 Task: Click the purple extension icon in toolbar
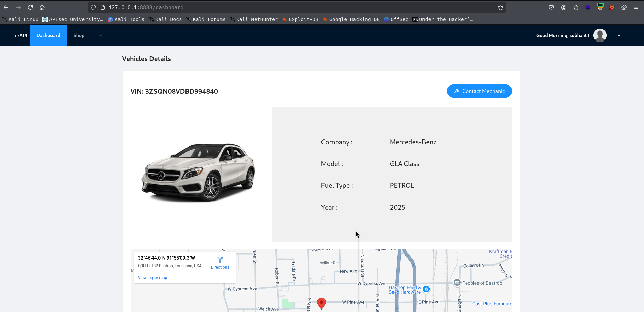pos(588,7)
